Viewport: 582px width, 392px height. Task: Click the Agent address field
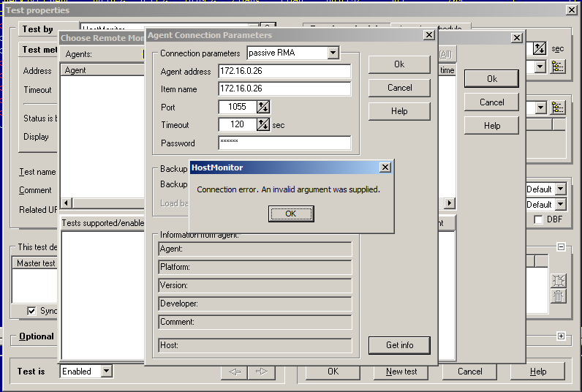[284, 71]
